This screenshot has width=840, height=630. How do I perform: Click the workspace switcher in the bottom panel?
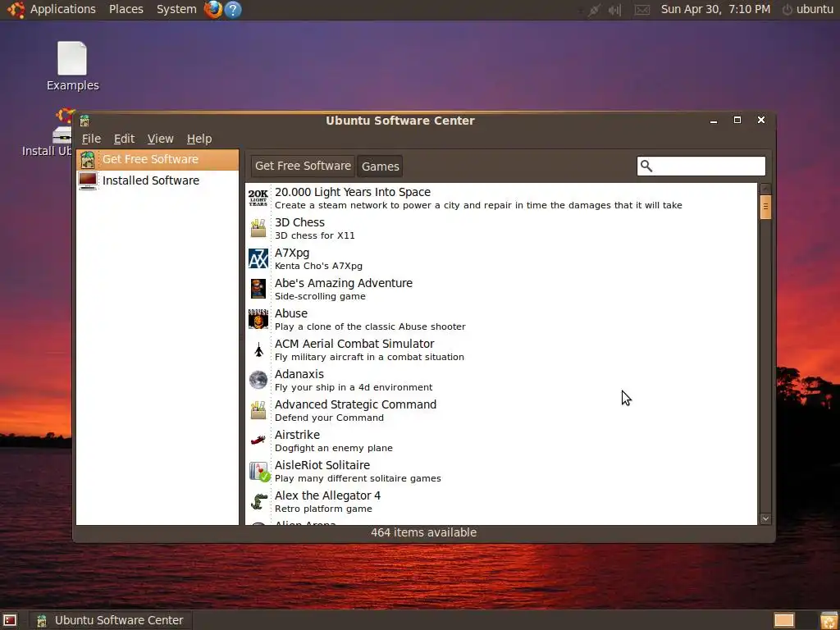(784, 620)
